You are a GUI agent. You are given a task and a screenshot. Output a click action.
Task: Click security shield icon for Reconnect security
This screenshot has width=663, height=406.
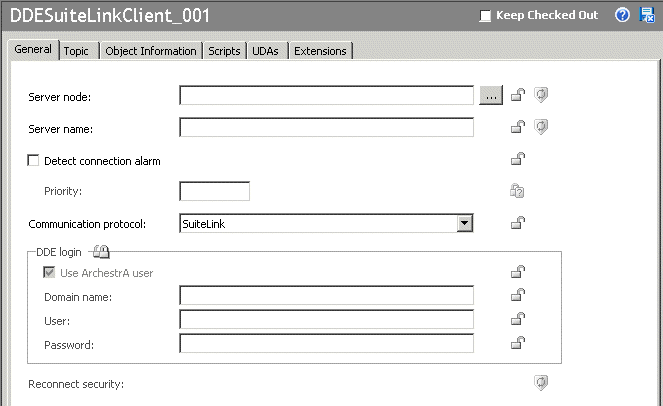541,383
